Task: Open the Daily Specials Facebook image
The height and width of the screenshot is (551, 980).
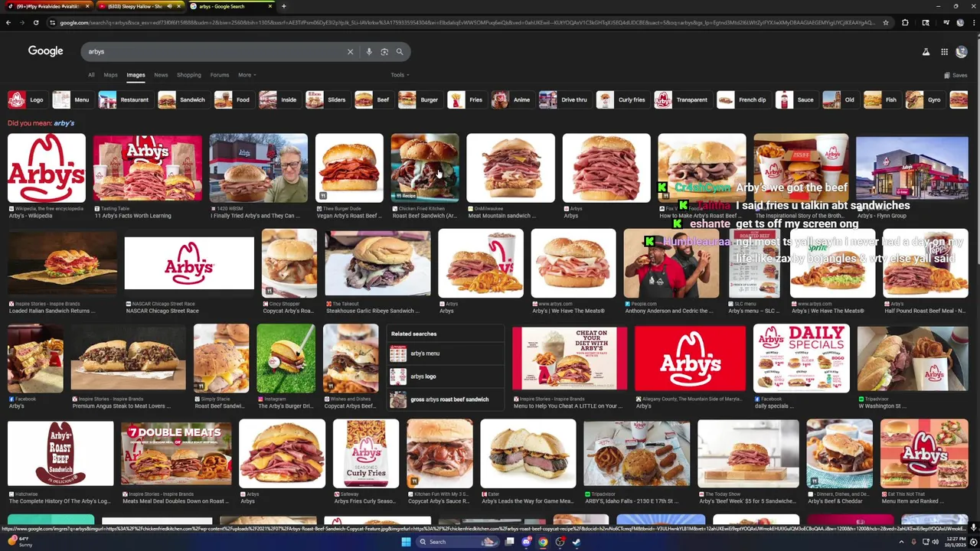Action: [x=801, y=358]
